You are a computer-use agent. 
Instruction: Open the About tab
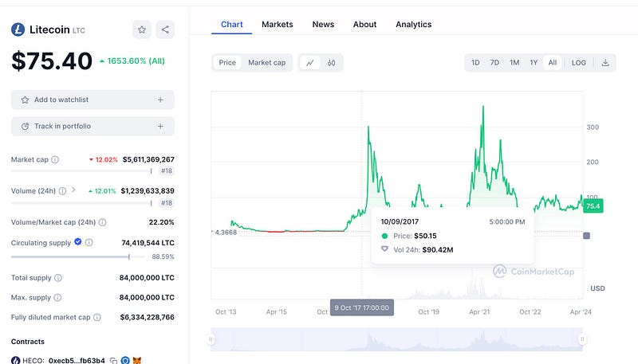(x=364, y=25)
